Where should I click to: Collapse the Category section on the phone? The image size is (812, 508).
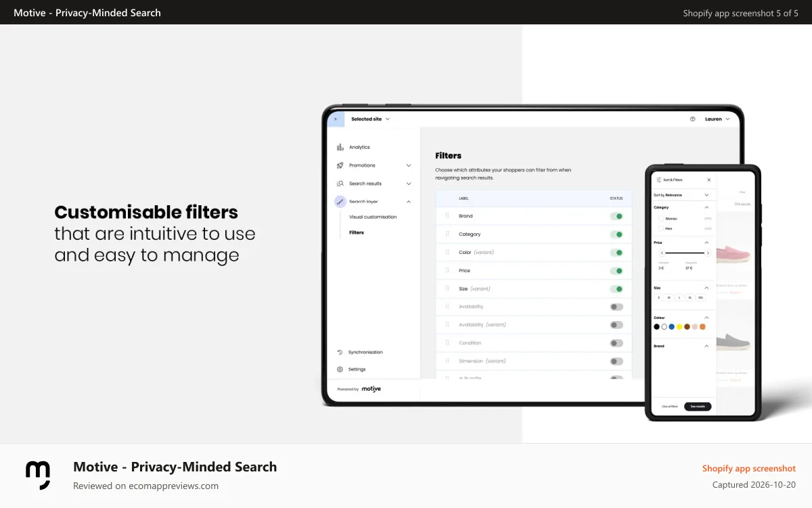pos(706,207)
